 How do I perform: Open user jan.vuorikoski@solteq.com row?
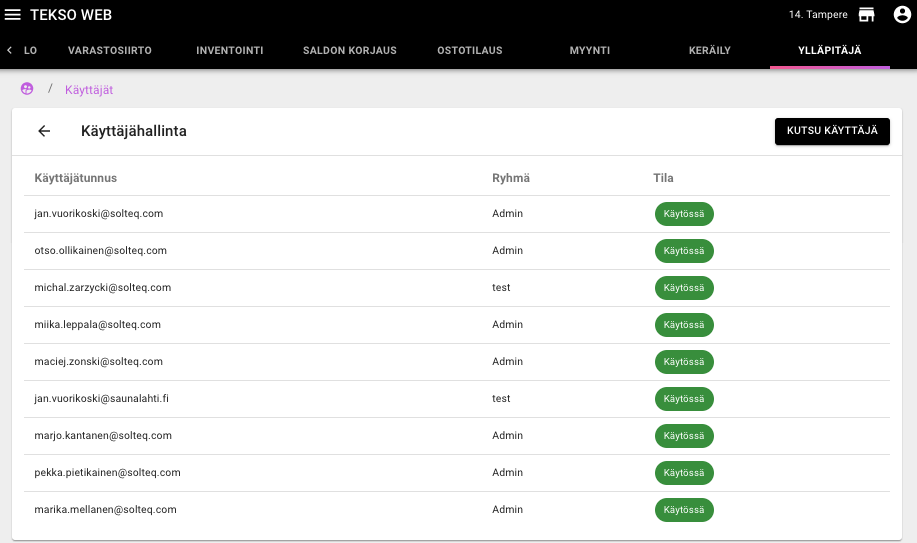click(x=99, y=214)
